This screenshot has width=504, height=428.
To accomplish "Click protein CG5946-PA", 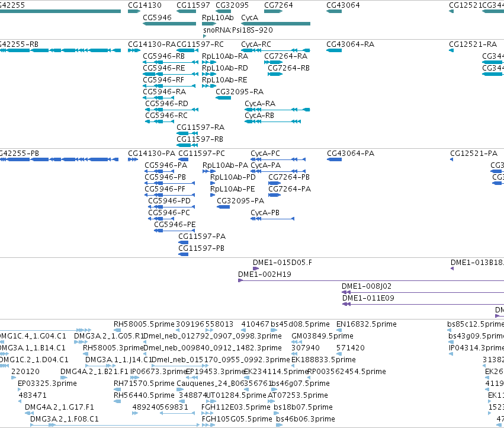I will [x=166, y=165].
